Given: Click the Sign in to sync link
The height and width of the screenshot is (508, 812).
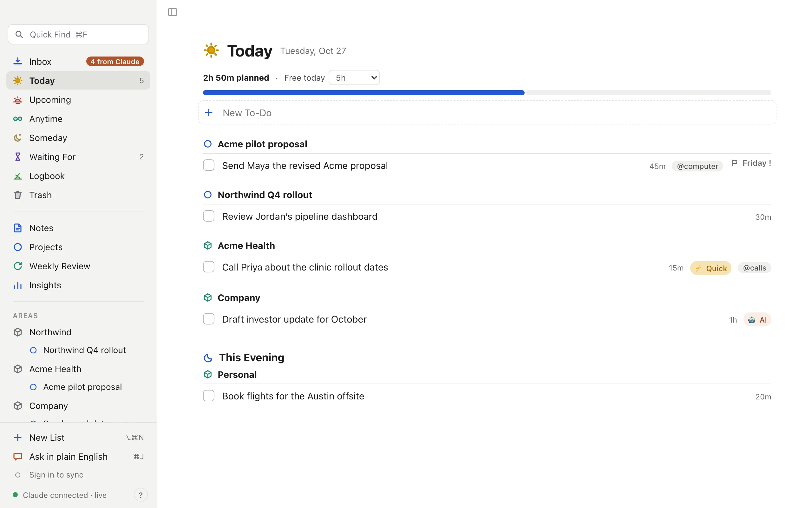Looking at the screenshot, I should point(56,475).
